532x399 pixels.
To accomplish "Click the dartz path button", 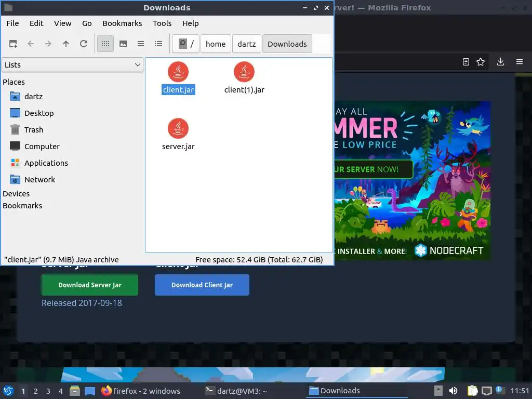I will click(x=247, y=44).
